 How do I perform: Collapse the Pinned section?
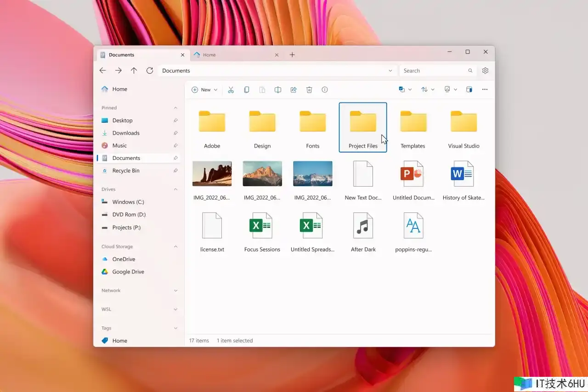tap(175, 108)
